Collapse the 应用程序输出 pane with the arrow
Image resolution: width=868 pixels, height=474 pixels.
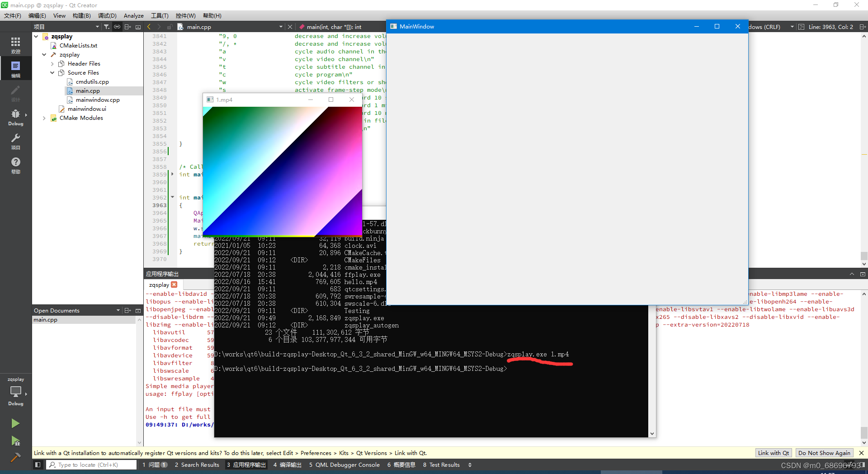pos(852,274)
